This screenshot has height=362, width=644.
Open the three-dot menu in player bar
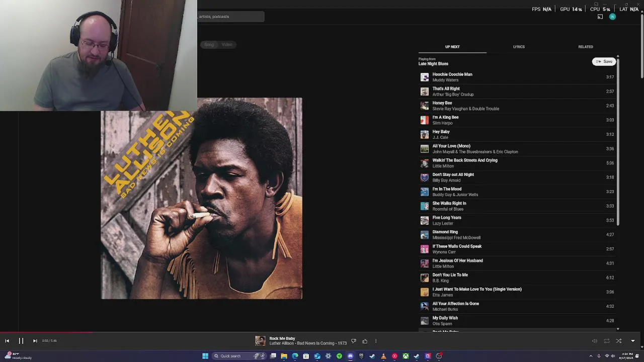(376, 341)
